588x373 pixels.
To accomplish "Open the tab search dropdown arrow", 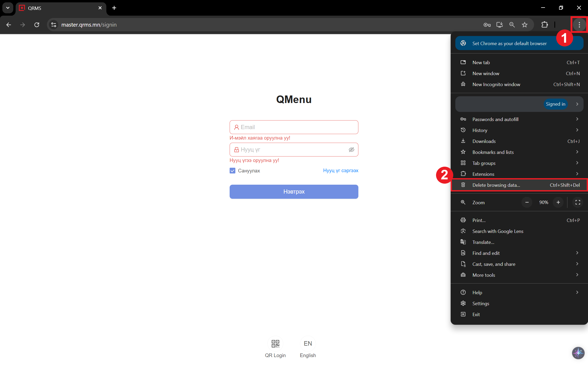I will point(8,8).
